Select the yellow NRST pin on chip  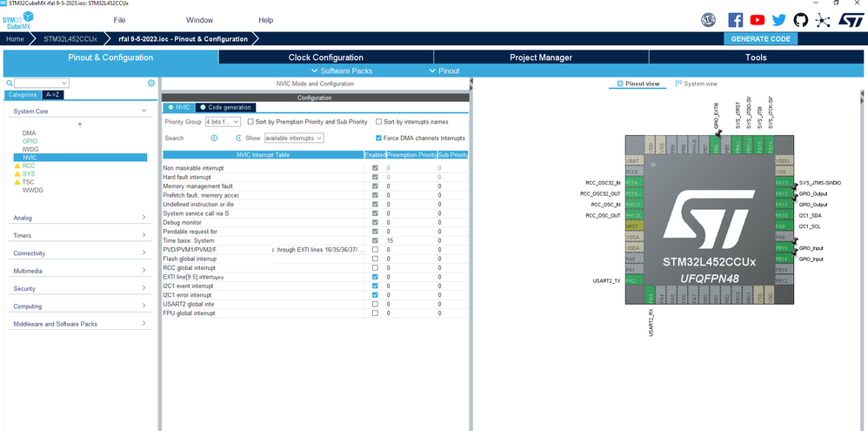coord(634,226)
